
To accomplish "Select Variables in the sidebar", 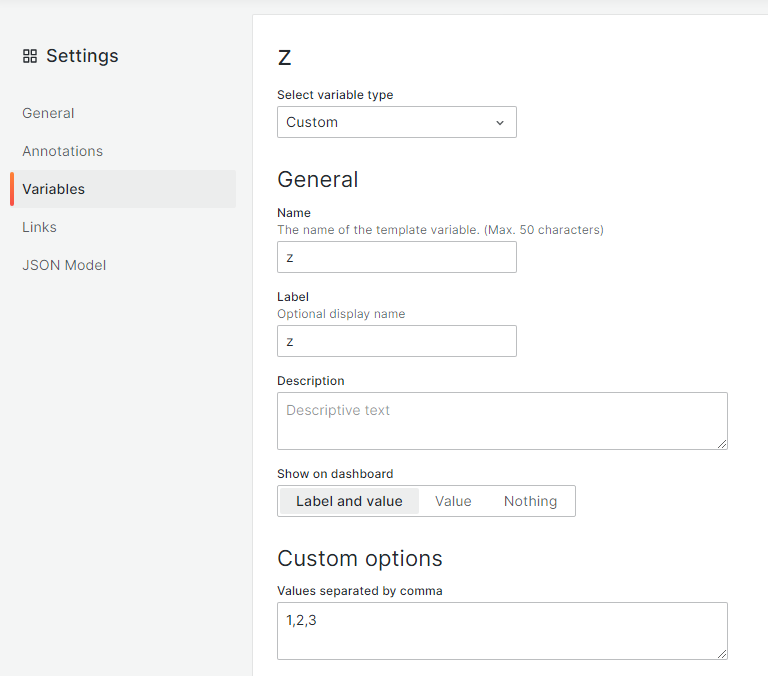I will click(x=54, y=189).
